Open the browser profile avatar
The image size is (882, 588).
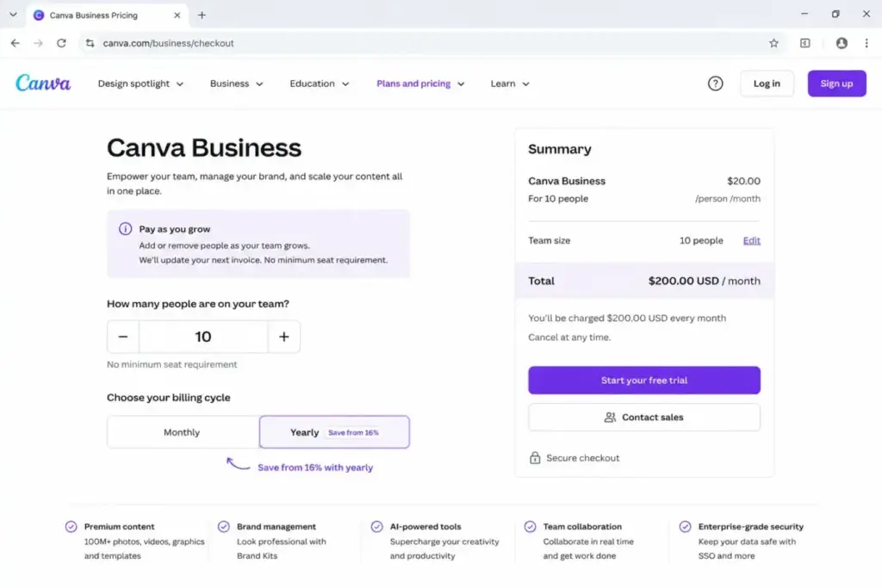click(x=842, y=43)
